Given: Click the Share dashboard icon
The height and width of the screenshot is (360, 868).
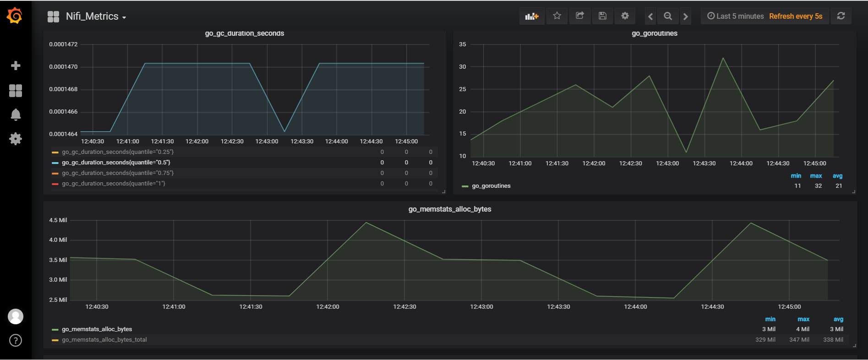Looking at the screenshot, I should tap(580, 16).
